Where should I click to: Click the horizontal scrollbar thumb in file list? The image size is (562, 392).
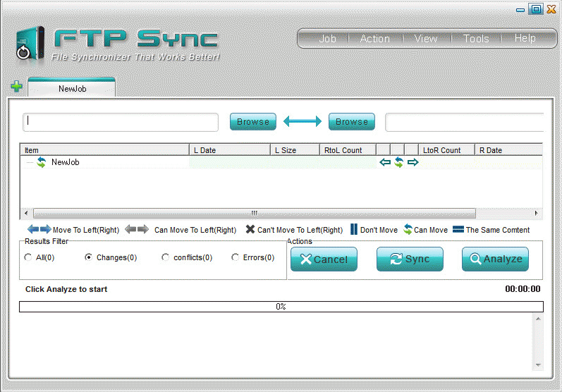click(255, 213)
